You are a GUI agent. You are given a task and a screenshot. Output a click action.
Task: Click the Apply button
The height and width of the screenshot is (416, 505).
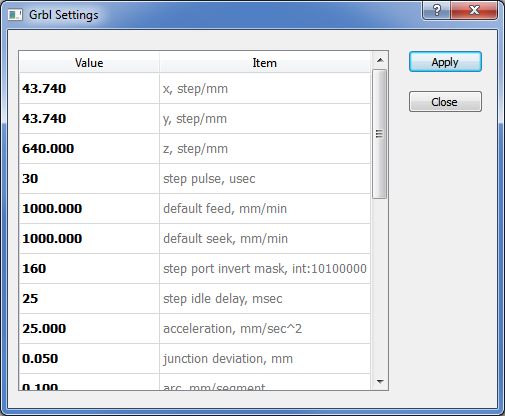(x=445, y=62)
